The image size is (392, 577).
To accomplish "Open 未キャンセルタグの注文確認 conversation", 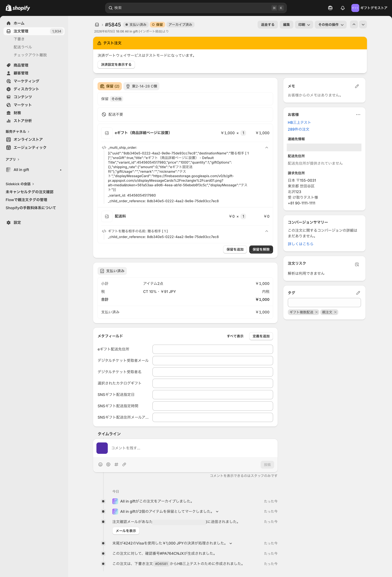I will pos(29,192).
